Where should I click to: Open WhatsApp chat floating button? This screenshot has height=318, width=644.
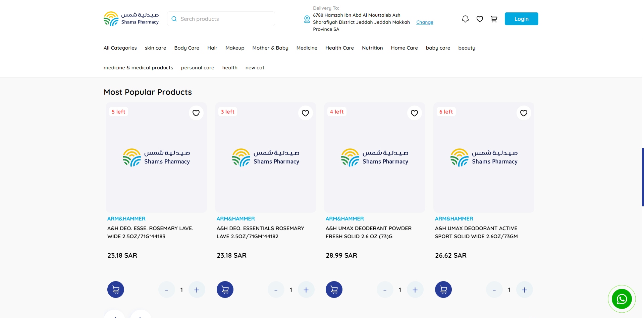(x=622, y=299)
